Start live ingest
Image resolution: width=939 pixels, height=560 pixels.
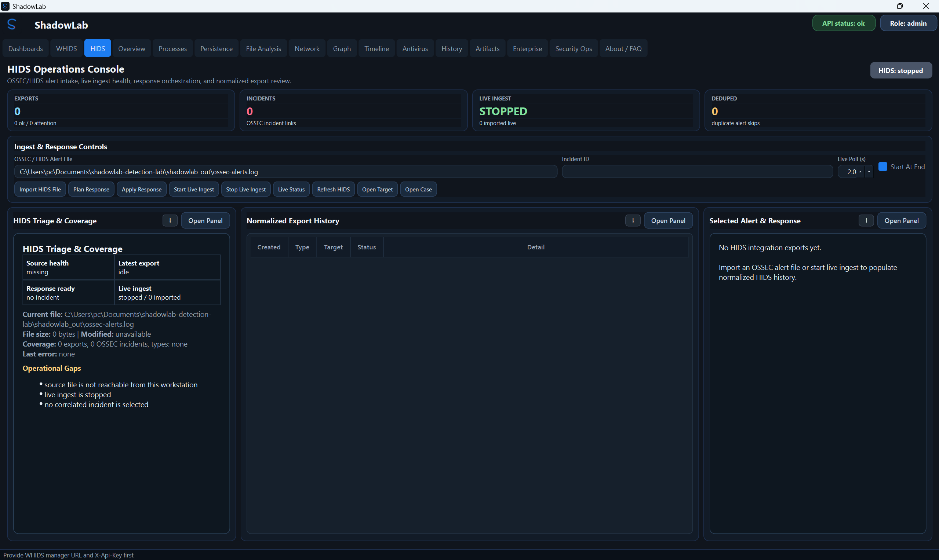(194, 190)
